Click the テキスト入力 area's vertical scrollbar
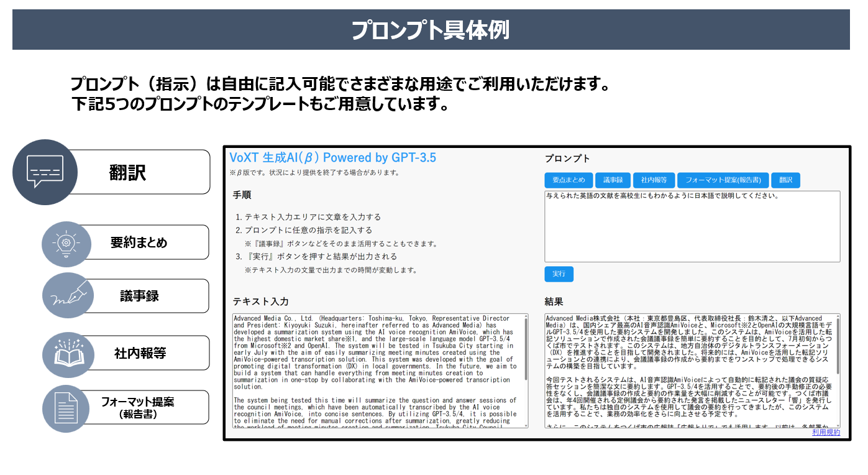868x475 pixels. click(x=526, y=371)
